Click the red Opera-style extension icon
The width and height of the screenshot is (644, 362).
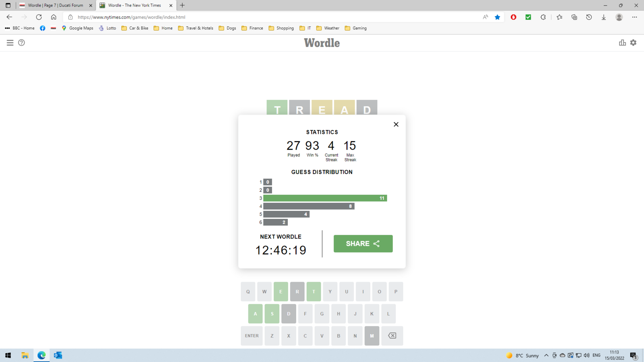coord(514,17)
